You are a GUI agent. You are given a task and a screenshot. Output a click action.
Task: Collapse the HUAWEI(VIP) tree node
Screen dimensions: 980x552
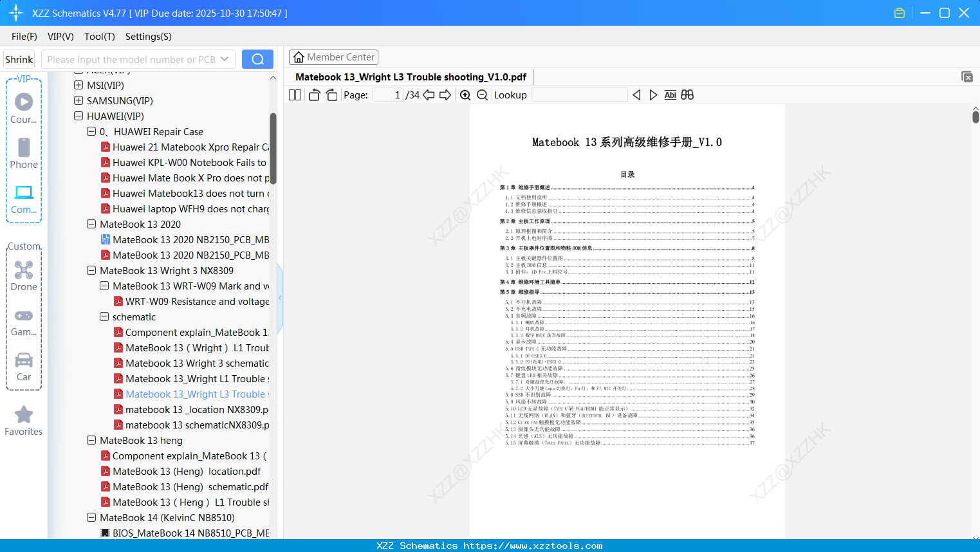[79, 116]
